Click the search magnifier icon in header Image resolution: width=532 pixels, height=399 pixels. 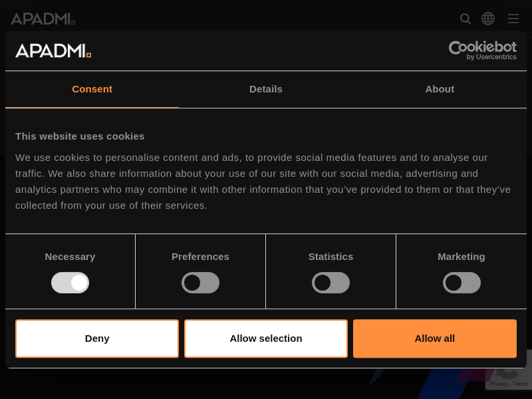coord(465,19)
